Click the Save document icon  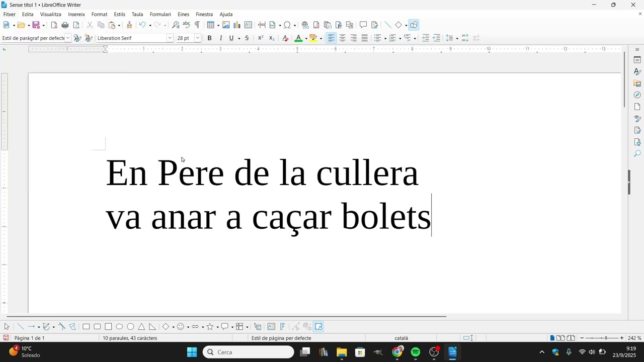[x=36, y=25]
